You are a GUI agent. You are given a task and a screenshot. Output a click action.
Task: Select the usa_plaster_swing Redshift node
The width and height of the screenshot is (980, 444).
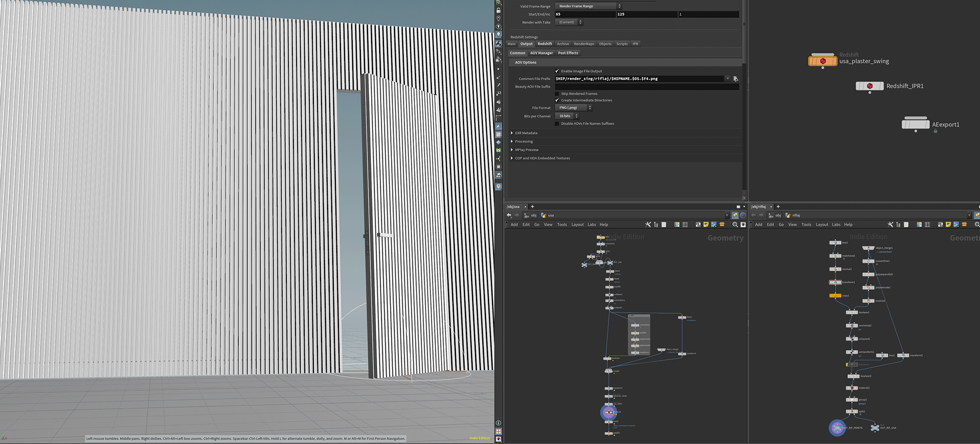pos(822,61)
